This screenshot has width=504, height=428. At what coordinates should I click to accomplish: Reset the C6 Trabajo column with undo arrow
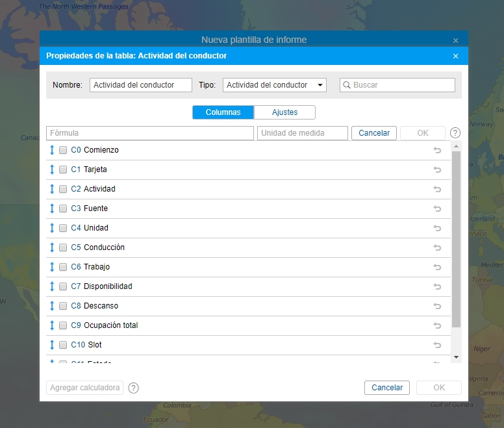437,267
